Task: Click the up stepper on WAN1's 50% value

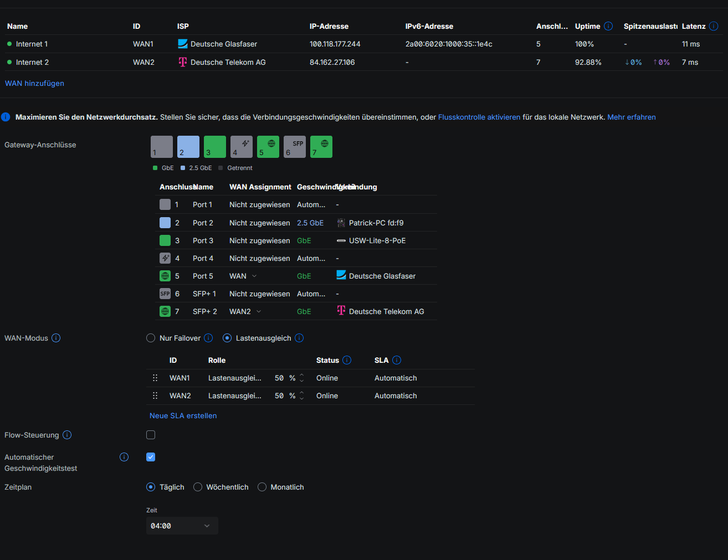Action: click(301, 375)
